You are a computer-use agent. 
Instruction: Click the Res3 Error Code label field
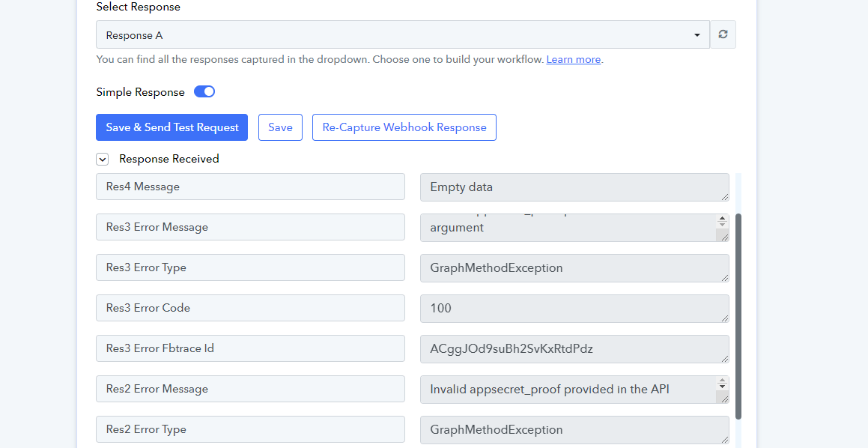250,308
